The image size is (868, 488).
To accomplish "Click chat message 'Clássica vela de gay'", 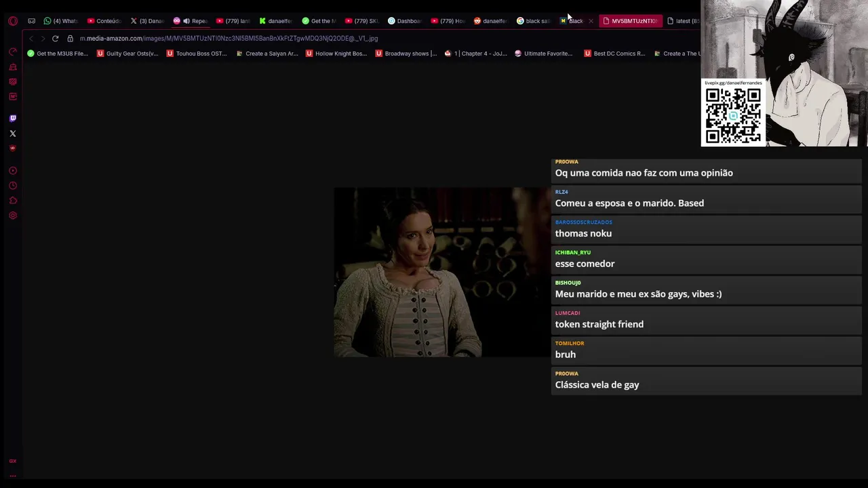I will click(x=597, y=385).
